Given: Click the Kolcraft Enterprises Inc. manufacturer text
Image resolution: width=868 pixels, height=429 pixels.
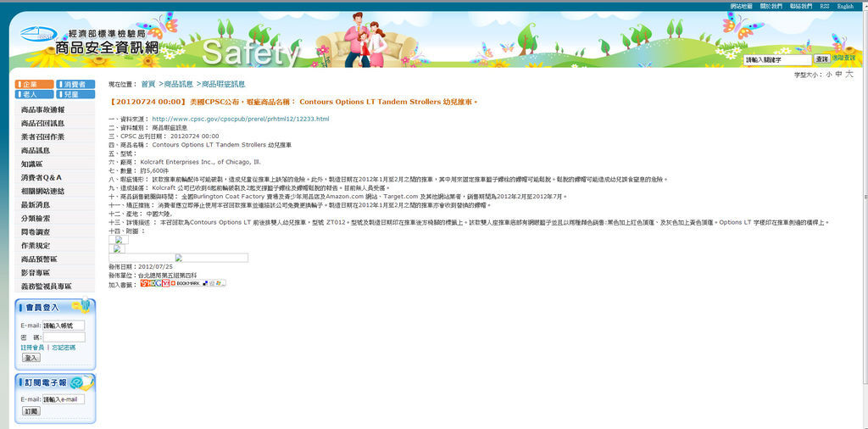Looking at the screenshot, I should (x=200, y=162).
